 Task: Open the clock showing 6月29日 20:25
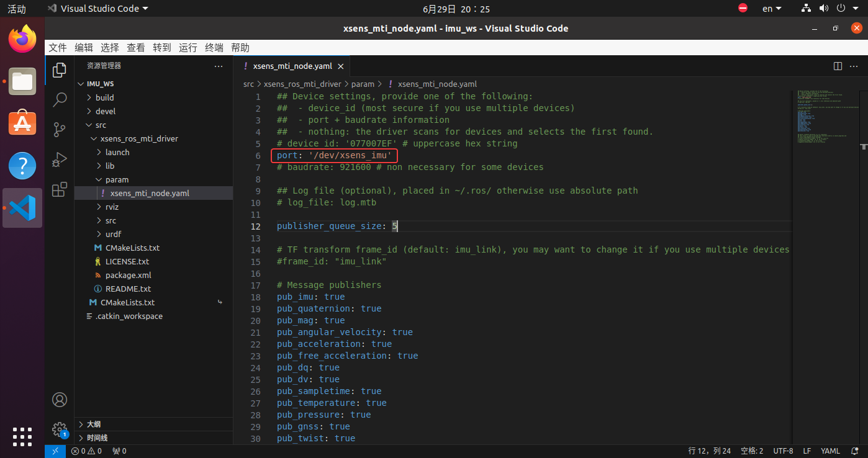(456, 9)
